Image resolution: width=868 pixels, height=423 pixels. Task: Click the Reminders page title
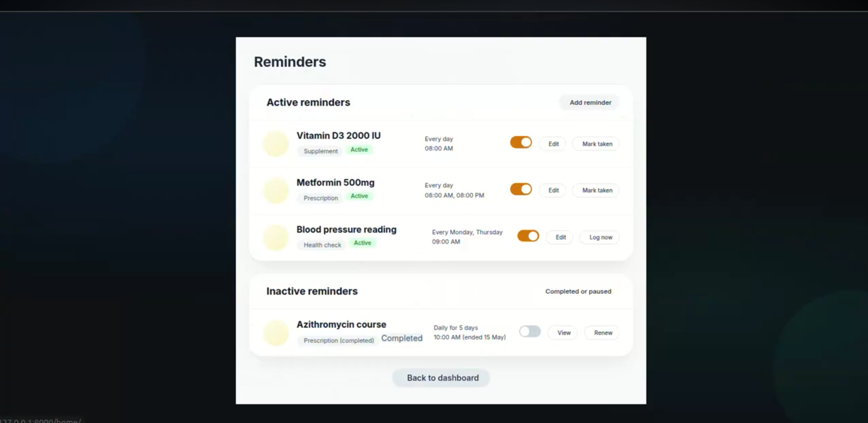click(290, 62)
